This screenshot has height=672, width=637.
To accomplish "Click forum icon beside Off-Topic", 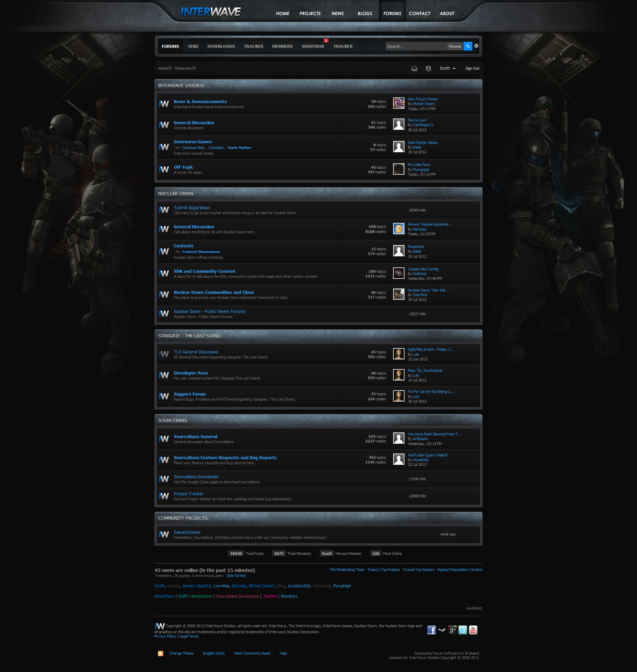I will [164, 170].
